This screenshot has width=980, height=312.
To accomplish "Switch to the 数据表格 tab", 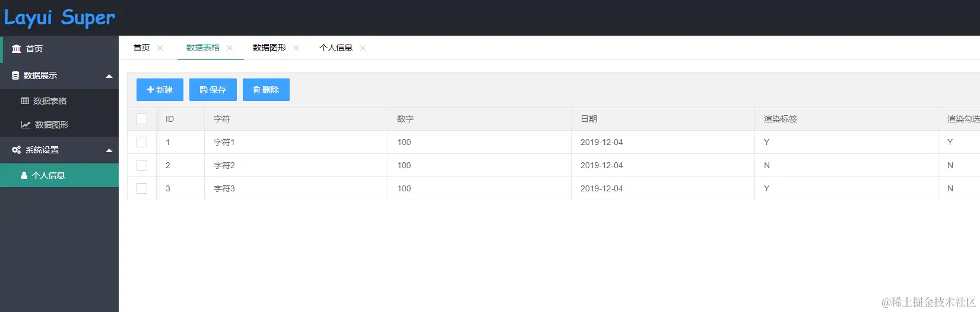I will [x=203, y=48].
